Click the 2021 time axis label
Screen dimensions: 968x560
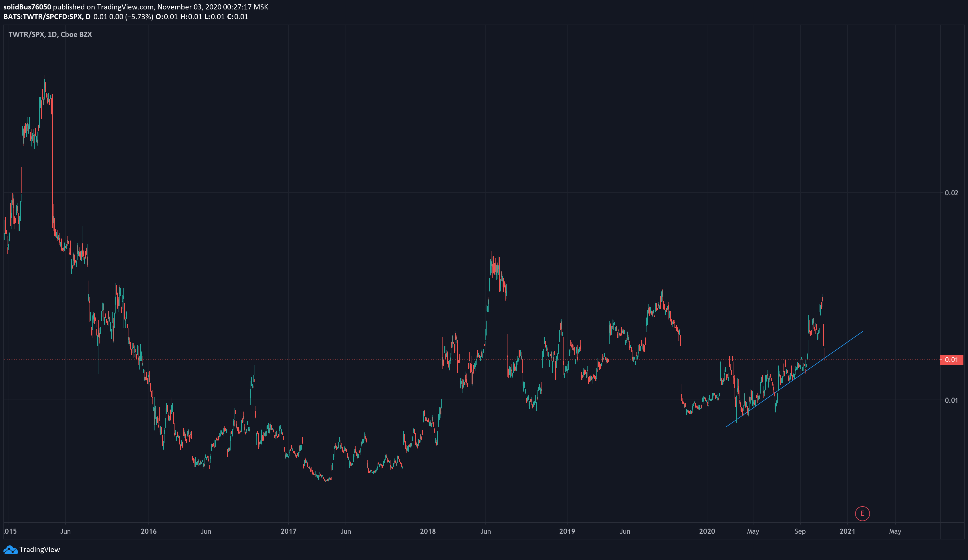click(847, 531)
